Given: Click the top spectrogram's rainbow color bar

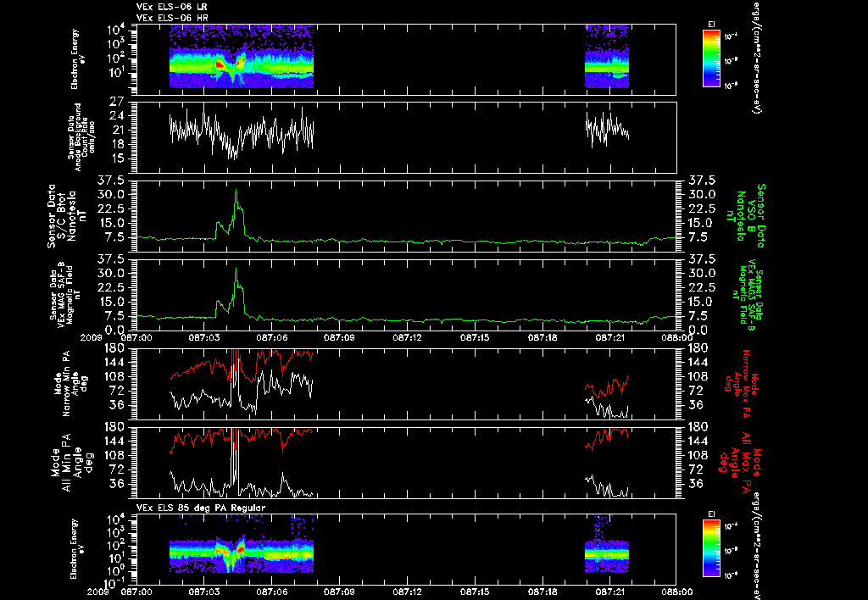Looking at the screenshot, I should pyautogui.click(x=711, y=58).
